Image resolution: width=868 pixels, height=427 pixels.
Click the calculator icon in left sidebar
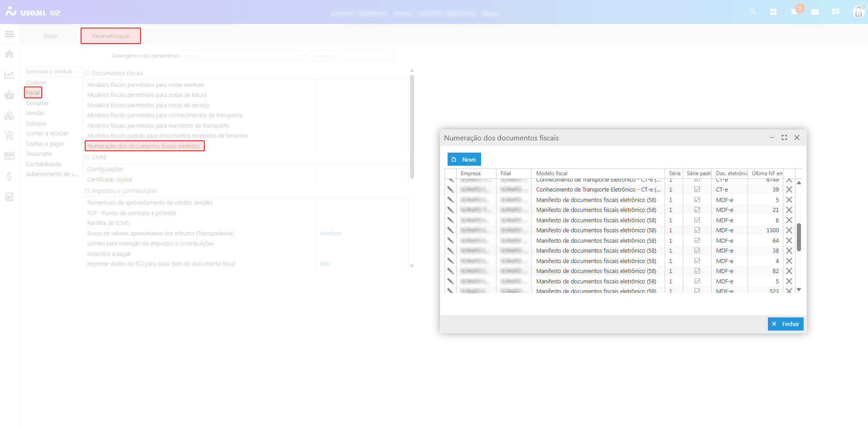pyautogui.click(x=9, y=197)
